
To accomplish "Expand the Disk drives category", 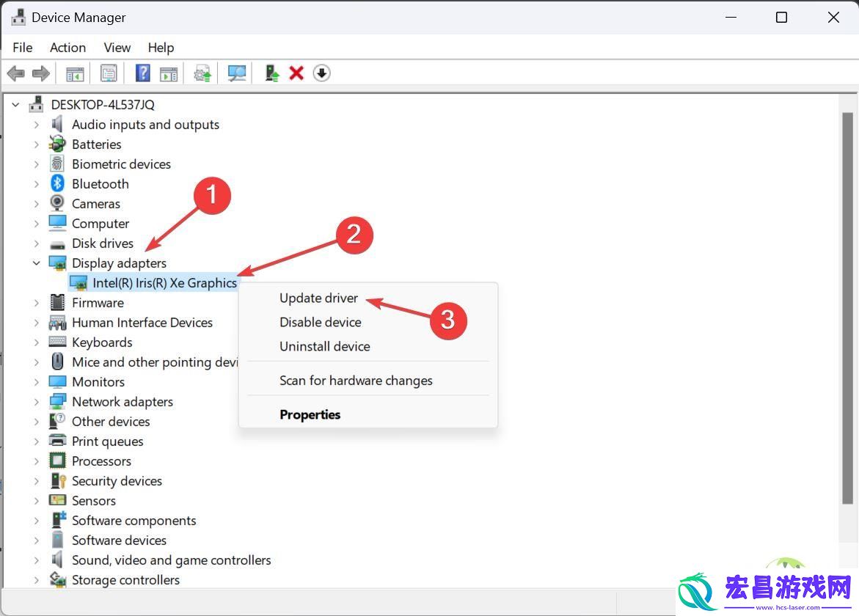I will click(x=36, y=243).
